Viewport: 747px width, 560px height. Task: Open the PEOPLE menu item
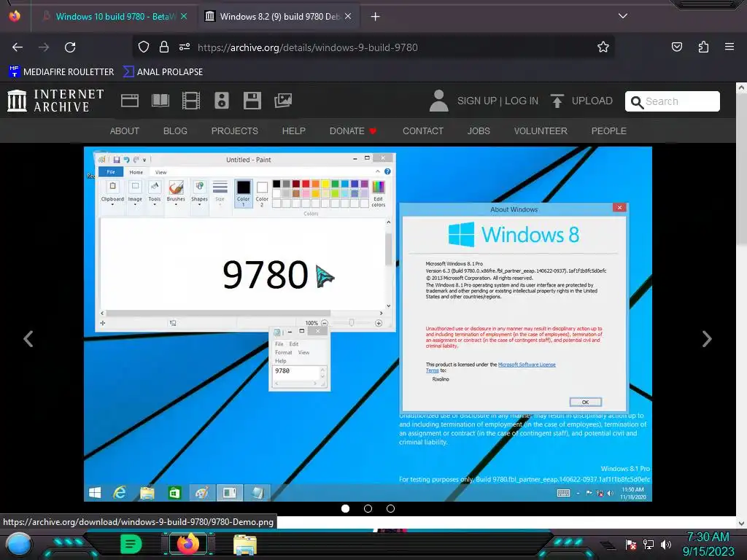click(x=609, y=131)
